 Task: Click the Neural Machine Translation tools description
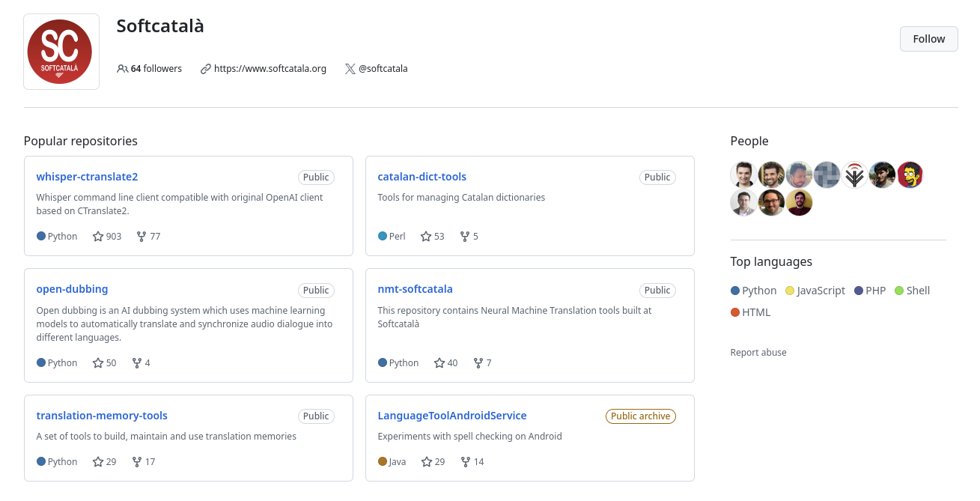pos(514,318)
